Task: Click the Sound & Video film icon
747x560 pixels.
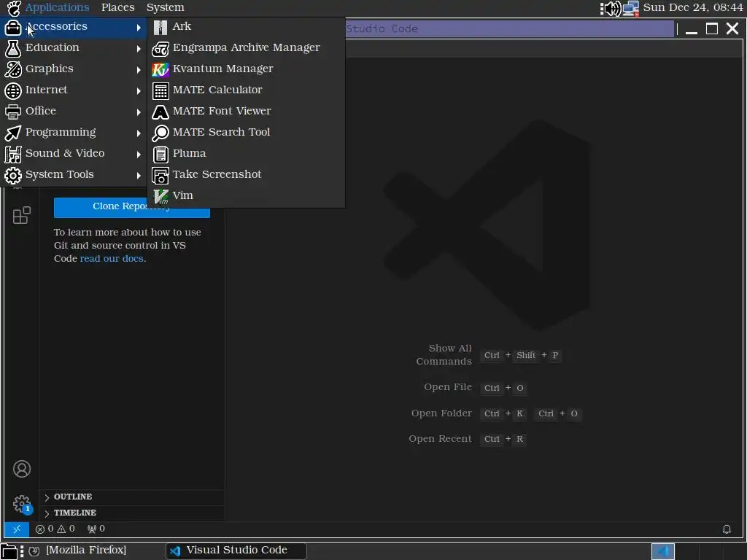Action: (13, 154)
